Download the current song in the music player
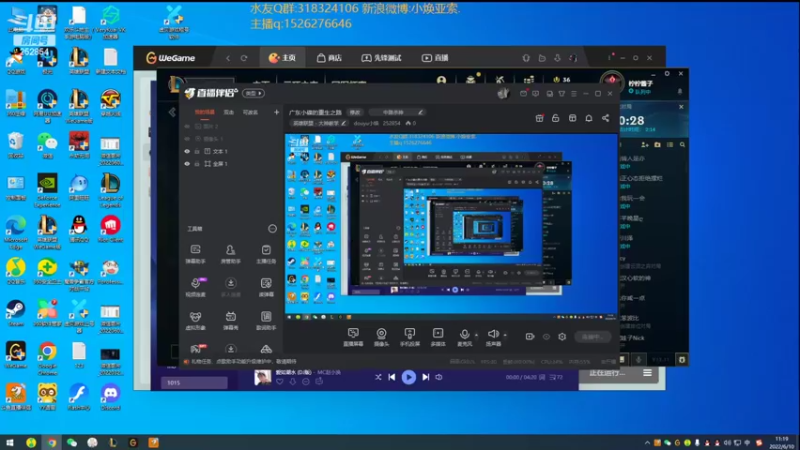 (293, 382)
